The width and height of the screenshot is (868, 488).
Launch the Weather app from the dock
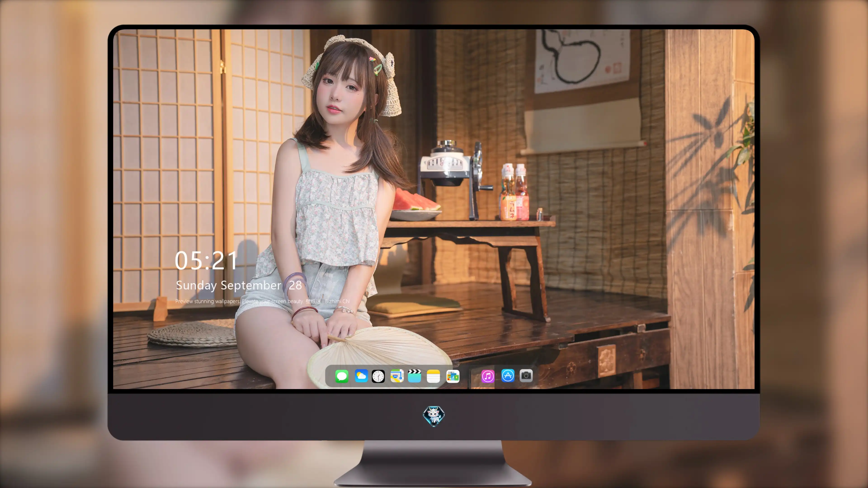tap(361, 376)
